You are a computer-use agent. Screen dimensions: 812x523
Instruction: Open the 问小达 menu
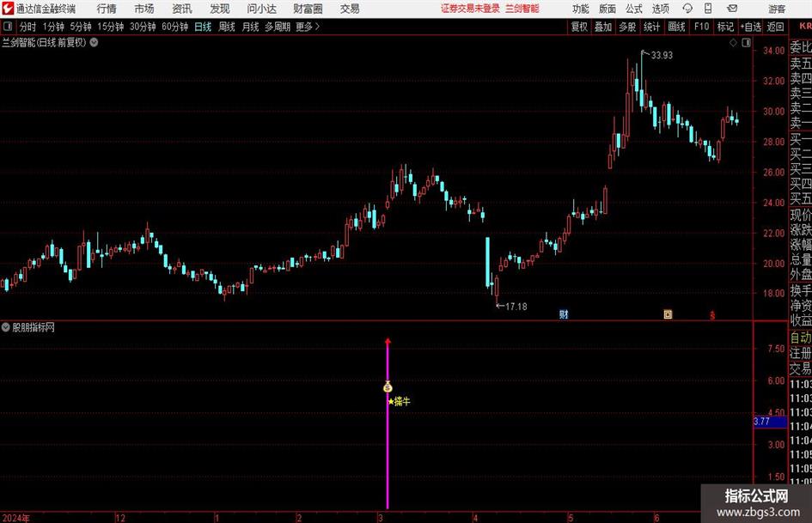(x=261, y=9)
